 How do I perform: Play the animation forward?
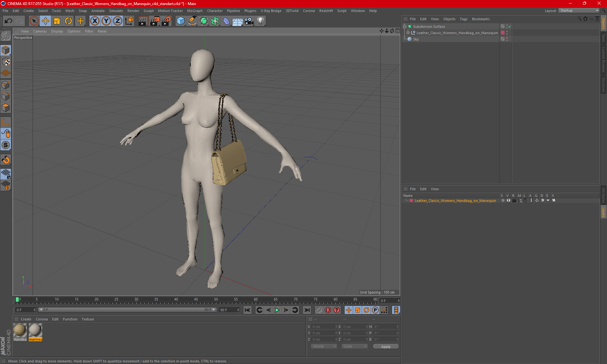tap(277, 310)
